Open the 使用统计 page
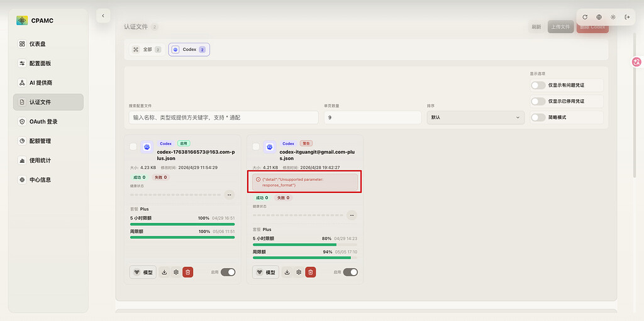The height and width of the screenshot is (321, 644). click(48, 160)
